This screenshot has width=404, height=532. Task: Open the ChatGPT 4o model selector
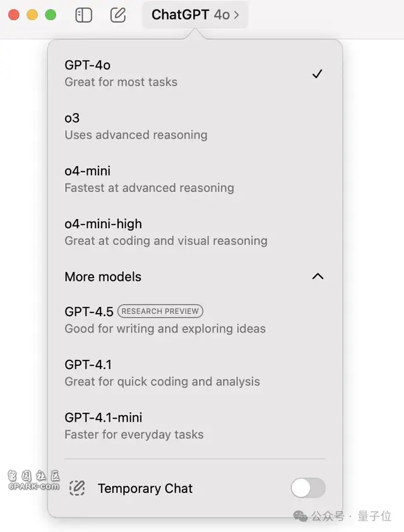[195, 15]
